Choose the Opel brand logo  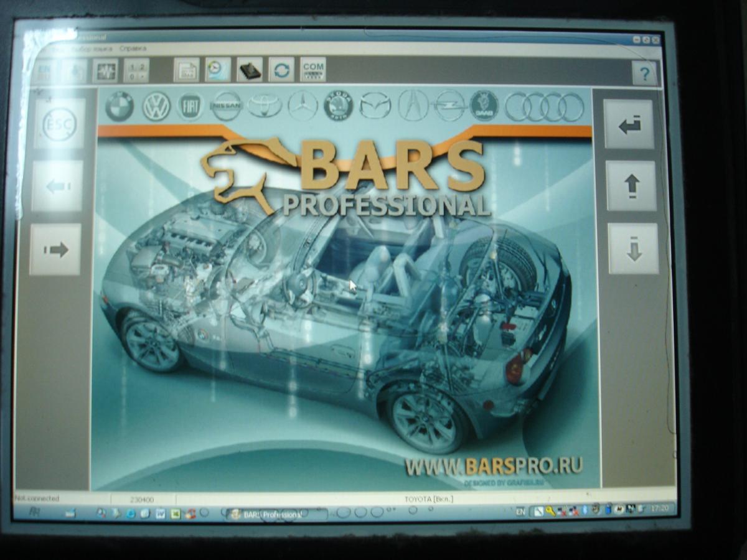point(449,106)
